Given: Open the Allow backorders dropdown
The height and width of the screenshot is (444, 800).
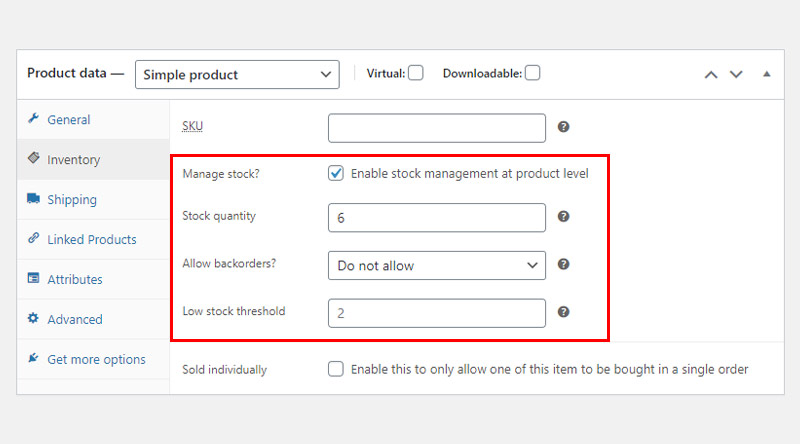Looking at the screenshot, I should (437, 265).
